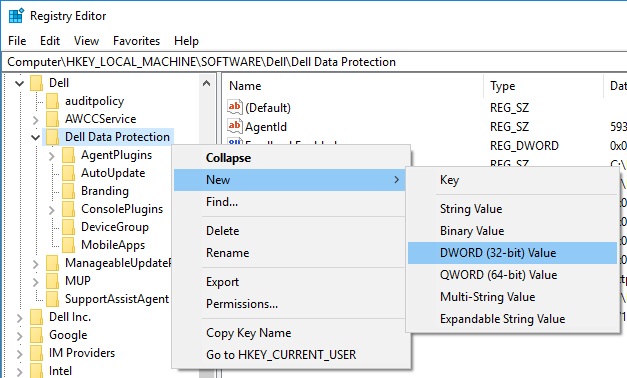Click the Google folder icon
This screenshot has width=627, height=378.
(x=36, y=335)
